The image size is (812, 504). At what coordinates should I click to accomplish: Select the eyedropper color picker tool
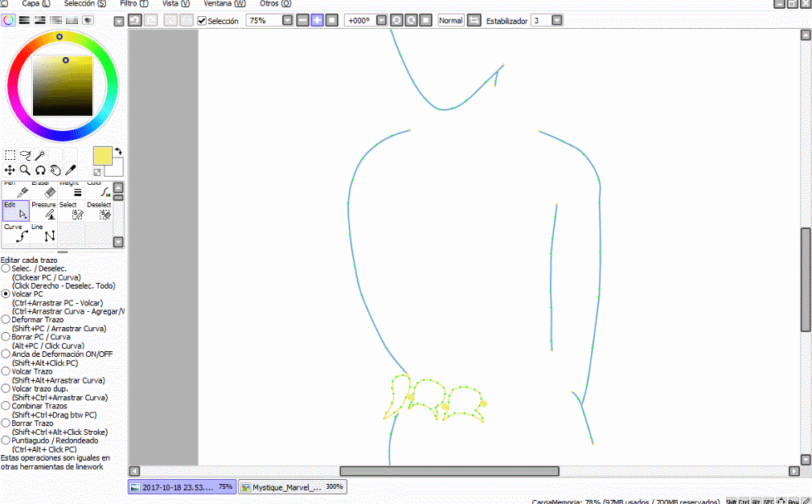pos(71,170)
